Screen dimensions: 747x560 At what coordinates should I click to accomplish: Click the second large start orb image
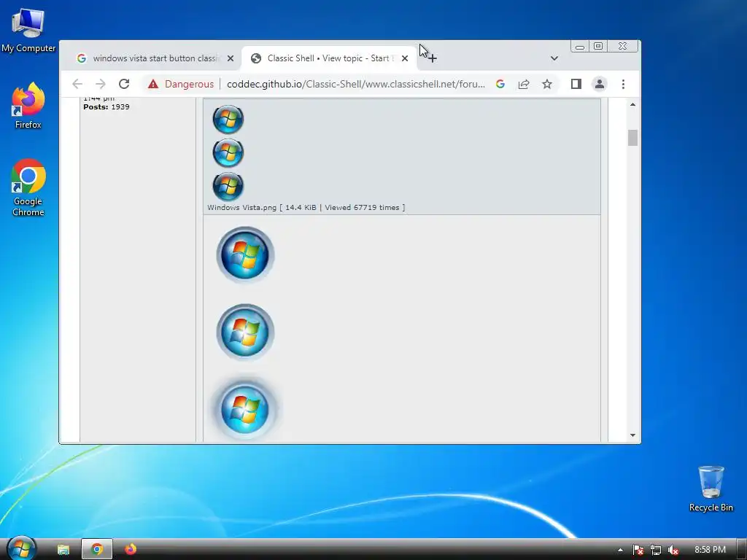(245, 332)
